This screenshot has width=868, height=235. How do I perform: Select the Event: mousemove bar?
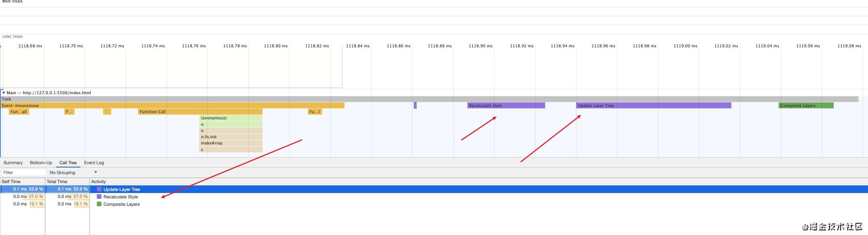point(172,106)
